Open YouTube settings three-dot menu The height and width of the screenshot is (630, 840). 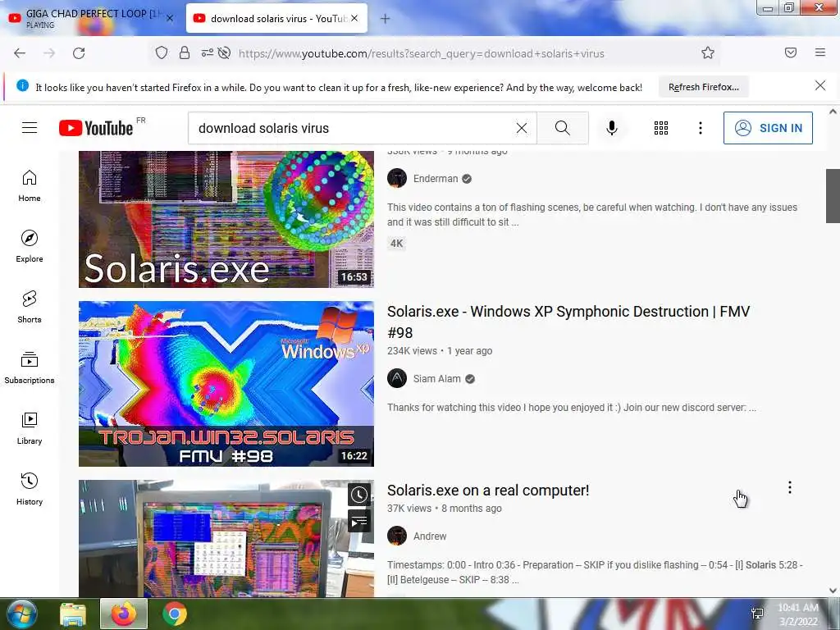[701, 128]
